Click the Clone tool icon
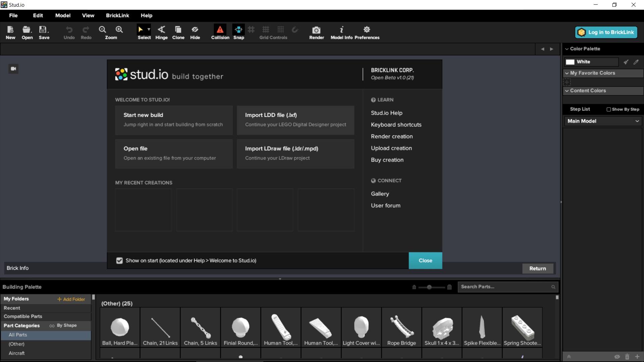644x362 pixels. 178,29
